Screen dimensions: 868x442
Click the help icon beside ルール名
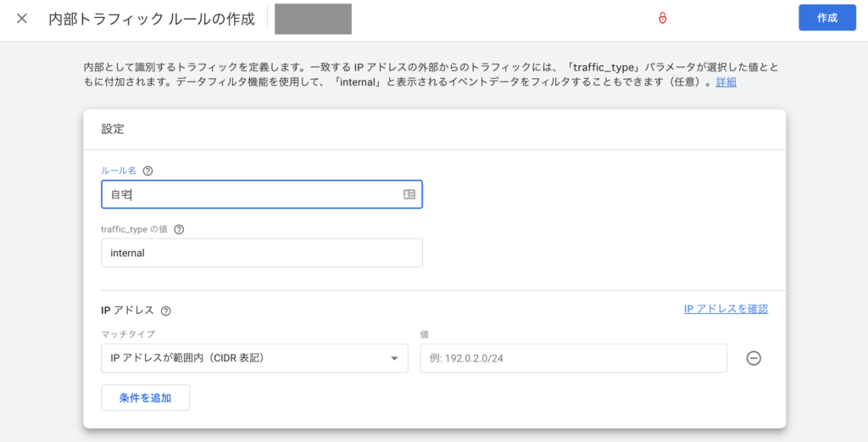pyautogui.click(x=148, y=171)
